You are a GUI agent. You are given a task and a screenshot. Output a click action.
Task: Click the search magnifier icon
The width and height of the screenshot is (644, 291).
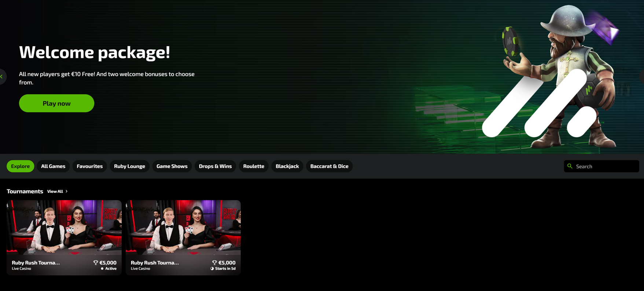click(x=570, y=166)
